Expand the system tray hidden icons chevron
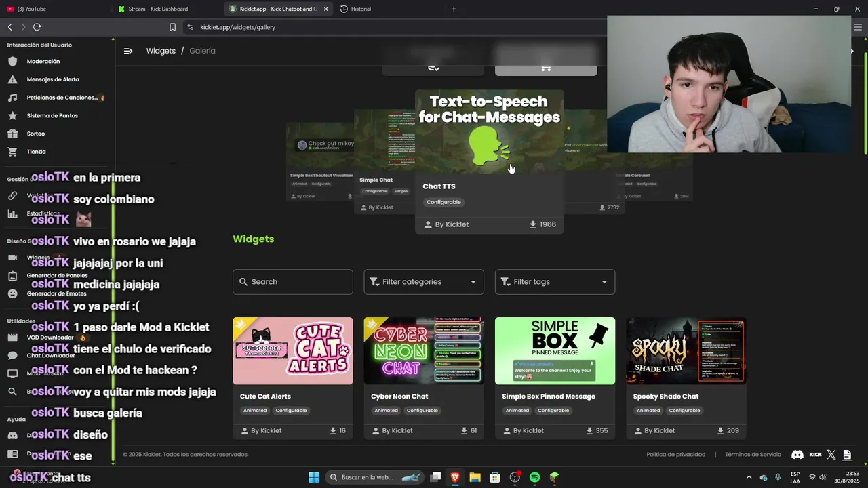This screenshot has width=868, height=488. pos(749,478)
